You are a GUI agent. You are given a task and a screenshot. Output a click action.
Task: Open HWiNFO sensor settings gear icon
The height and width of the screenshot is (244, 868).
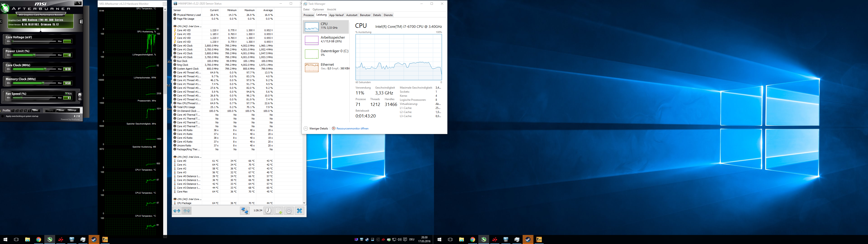tap(289, 211)
